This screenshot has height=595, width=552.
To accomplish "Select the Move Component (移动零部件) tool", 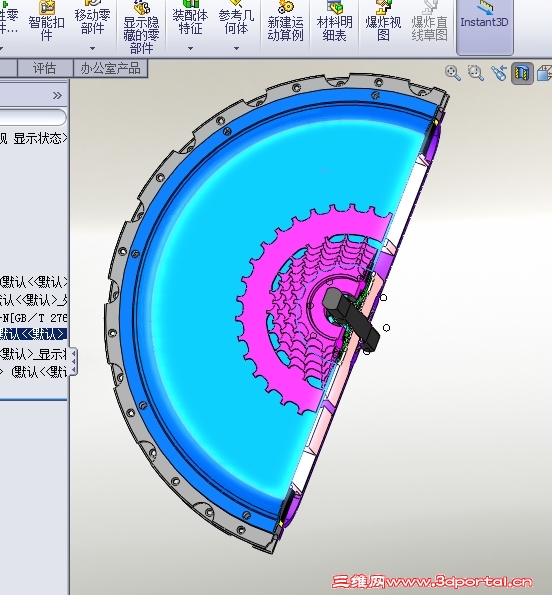I will pos(92,18).
